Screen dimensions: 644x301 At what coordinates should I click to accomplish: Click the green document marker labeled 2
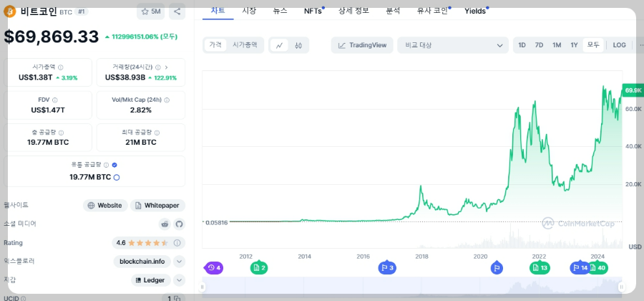[x=259, y=268]
